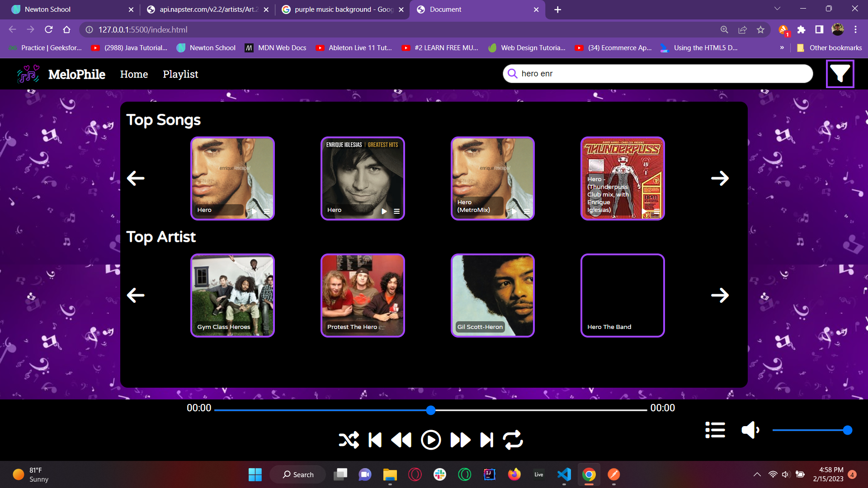
Task: Reload the page
Action: click(49, 29)
